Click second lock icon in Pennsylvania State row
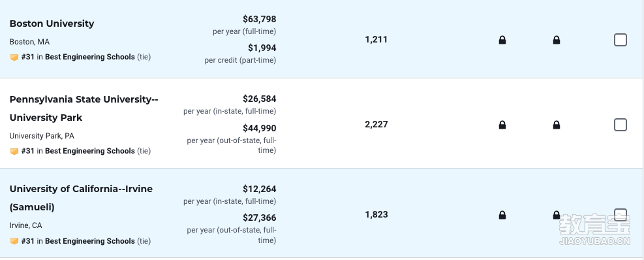The width and height of the screenshot is (644, 260). (x=556, y=125)
